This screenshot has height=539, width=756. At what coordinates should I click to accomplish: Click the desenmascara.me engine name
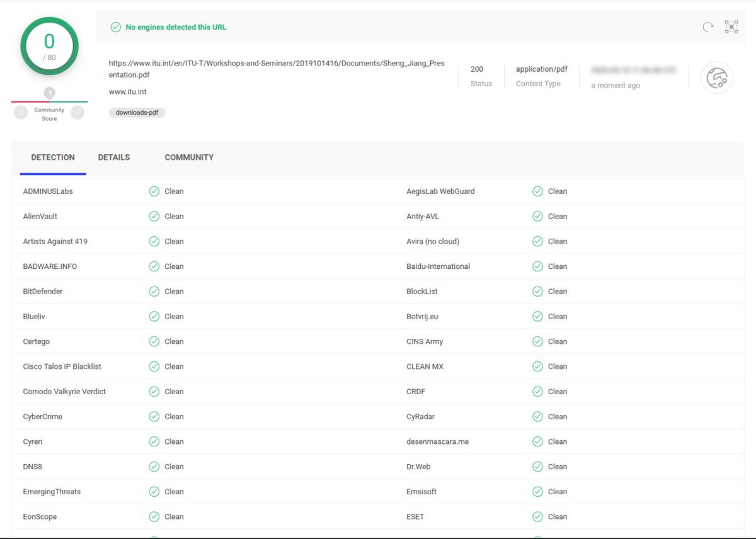click(x=438, y=442)
